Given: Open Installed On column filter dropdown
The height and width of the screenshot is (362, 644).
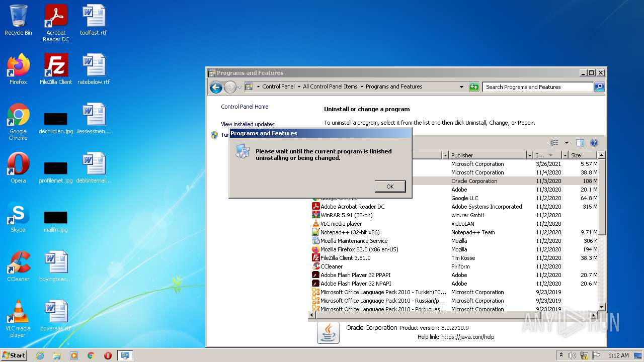Looking at the screenshot, I should pyautogui.click(x=565, y=155).
